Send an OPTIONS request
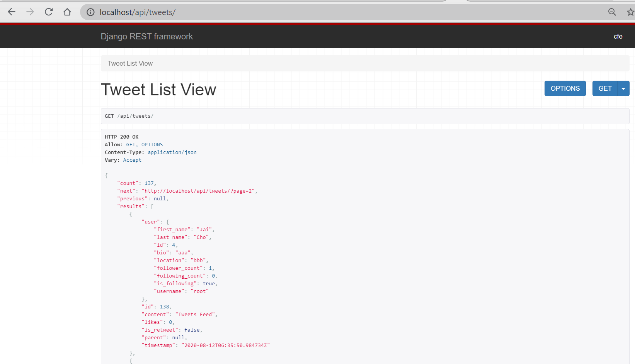The height and width of the screenshot is (364, 635). [x=565, y=88]
